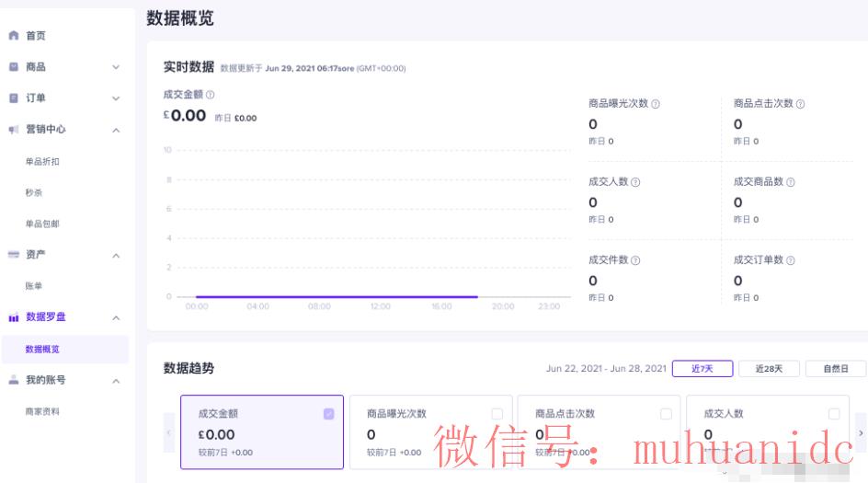
Task: Click the 数据罗盘 bar chart icon
Action: (14, 317)
